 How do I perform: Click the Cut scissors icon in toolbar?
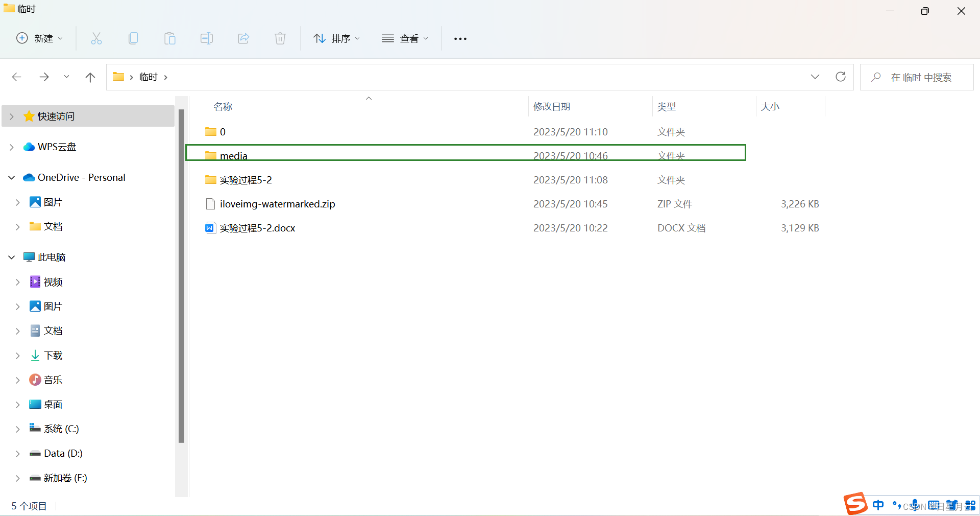pos(96,38)
